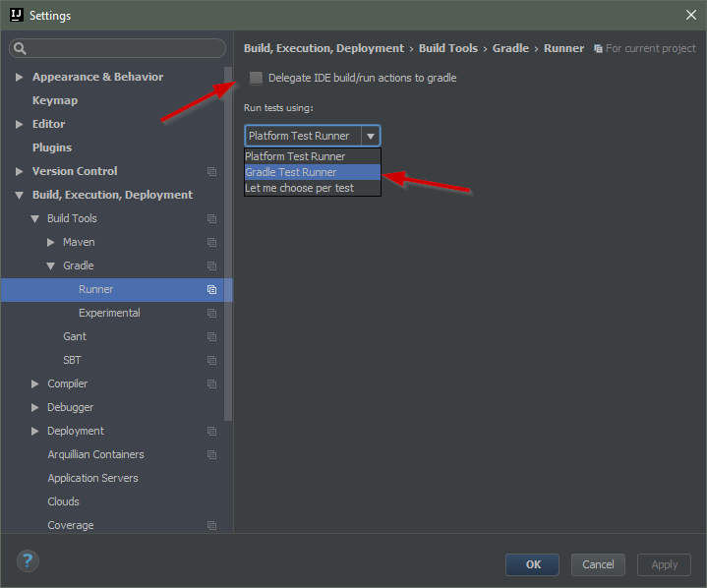This screenshot has width=707, height=588.
Task: Confirm settings with OK button
Action: [x=532, y=564]
